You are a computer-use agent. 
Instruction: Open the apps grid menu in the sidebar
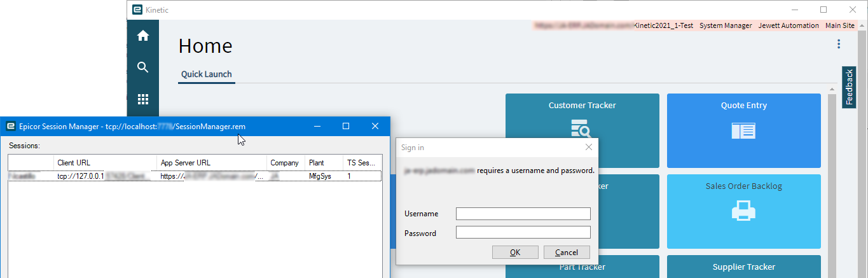(142, 99)
